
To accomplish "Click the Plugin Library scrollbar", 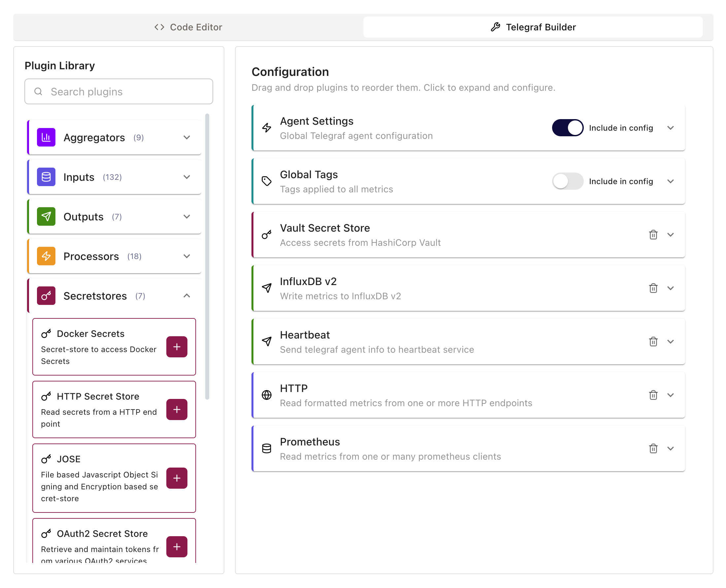I will pyautogui.click(x=207, y=257).
